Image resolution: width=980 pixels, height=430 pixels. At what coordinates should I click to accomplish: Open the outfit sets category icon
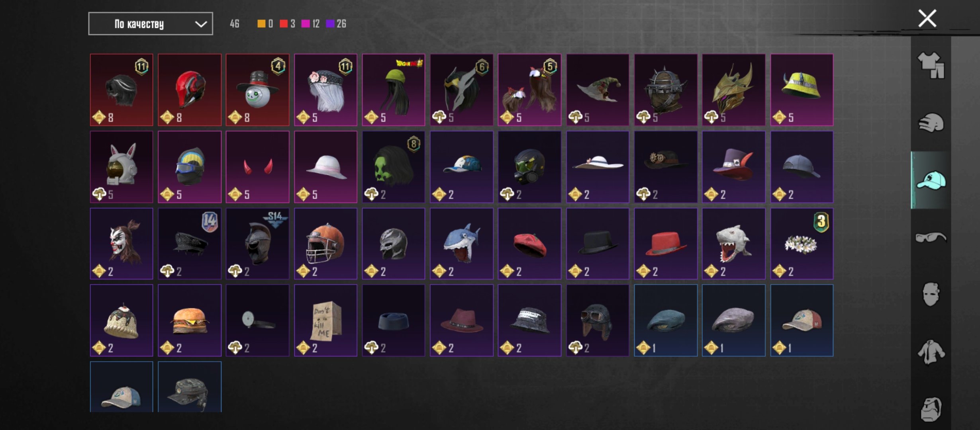[x=931, y=66]
